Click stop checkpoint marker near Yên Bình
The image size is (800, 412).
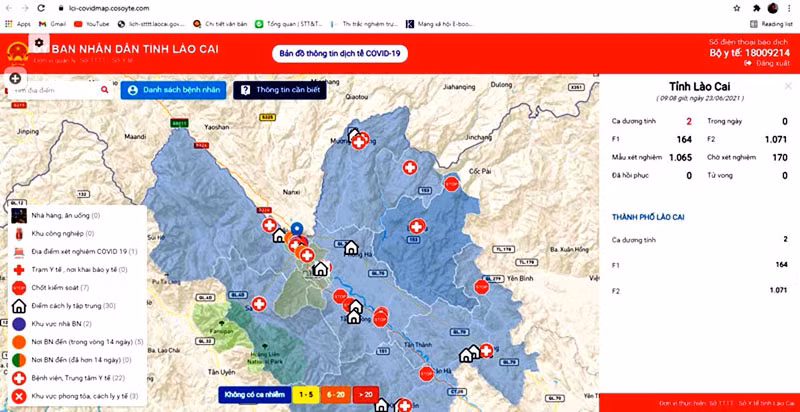click(482, 288)
